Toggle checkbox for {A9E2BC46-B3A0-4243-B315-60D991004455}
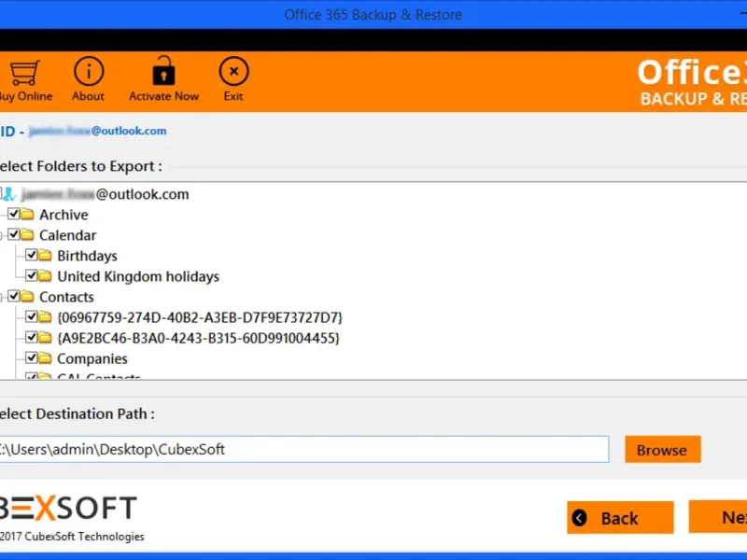The image size is (747, 560). point(32,337)
